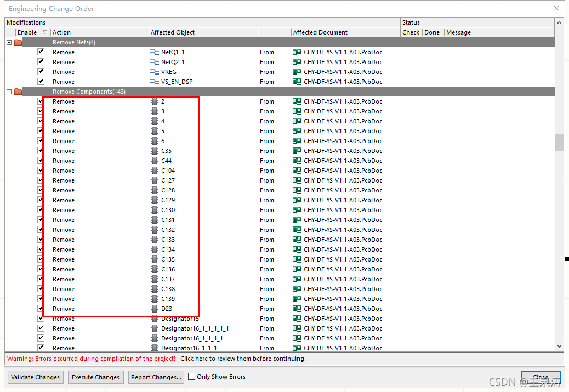This screenshot has height=392, width=569.
Task: Click the net icon next to VREG
Action: 154,72
